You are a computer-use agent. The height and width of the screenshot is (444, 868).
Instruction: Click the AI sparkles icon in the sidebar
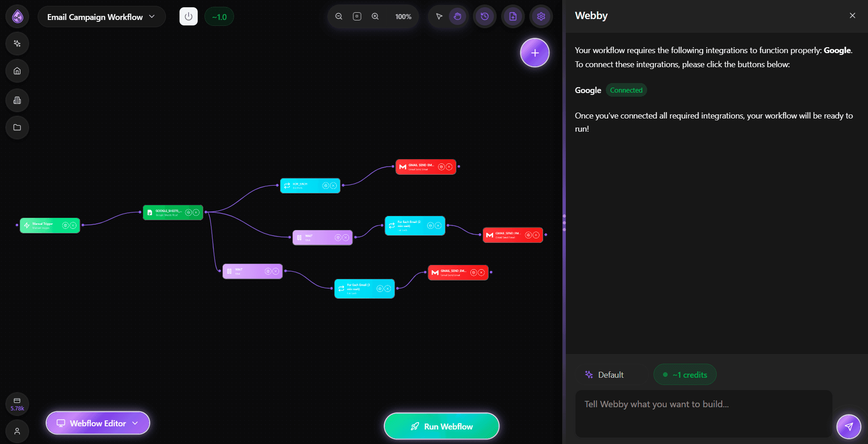tap(17, 44)
